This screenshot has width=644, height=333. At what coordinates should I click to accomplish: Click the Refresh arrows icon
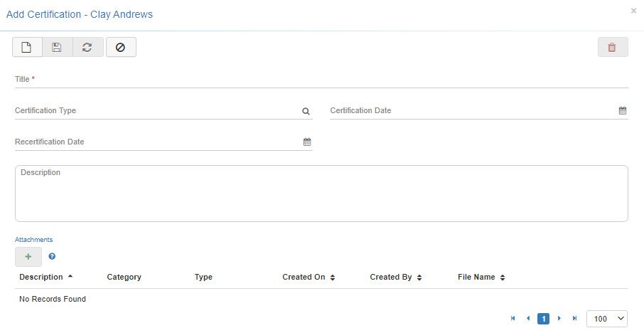[87, 47]
